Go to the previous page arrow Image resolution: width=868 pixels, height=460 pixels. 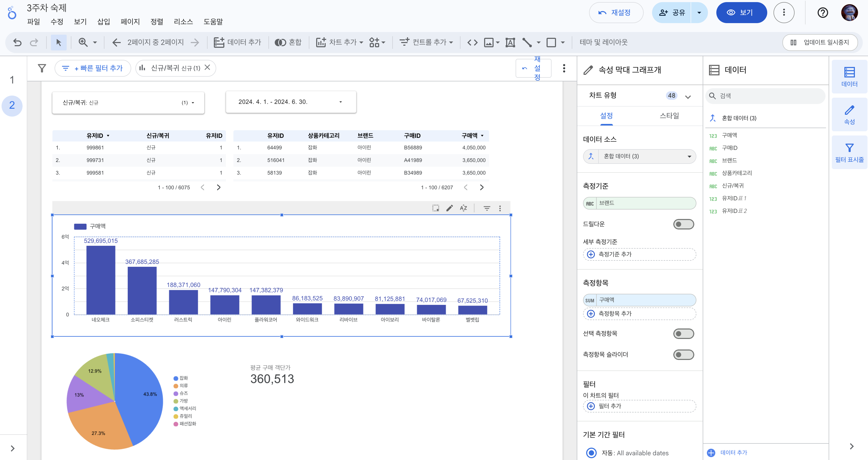coord(116,42)
